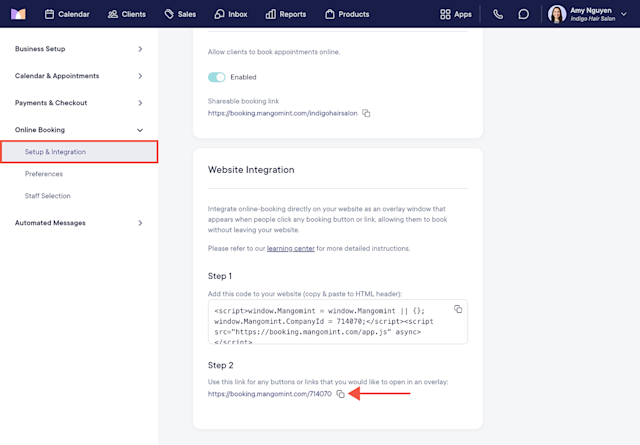Go to the Sales tab
Screen dimensions: 640x445
click(180, 14)
